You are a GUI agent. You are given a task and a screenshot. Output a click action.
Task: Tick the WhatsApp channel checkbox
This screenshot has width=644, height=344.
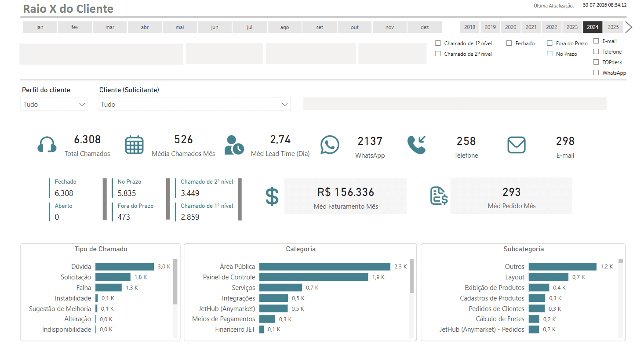click(596, 72)
